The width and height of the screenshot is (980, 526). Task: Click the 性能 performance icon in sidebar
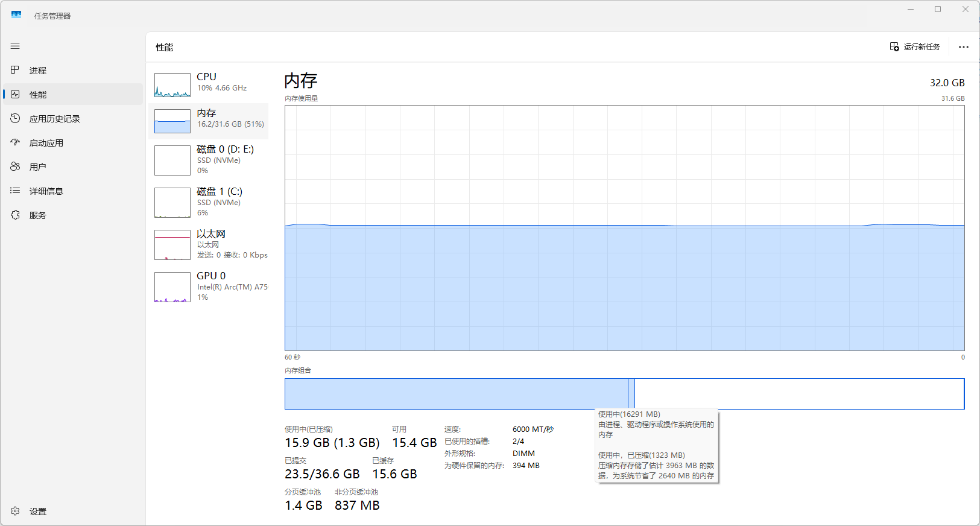(15, 94)
